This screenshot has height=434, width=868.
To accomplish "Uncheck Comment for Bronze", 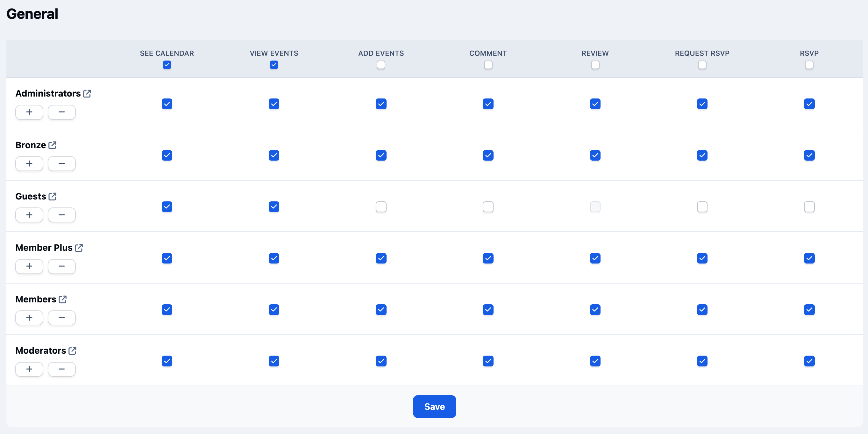I will (x=488, y=156).
